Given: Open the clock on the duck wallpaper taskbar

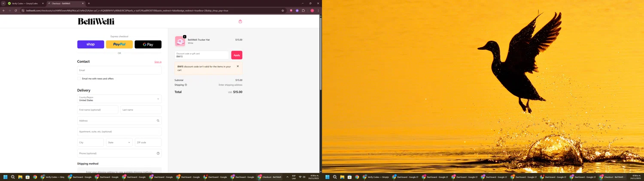Looking at the screenshot, I should tap(636, 177).
